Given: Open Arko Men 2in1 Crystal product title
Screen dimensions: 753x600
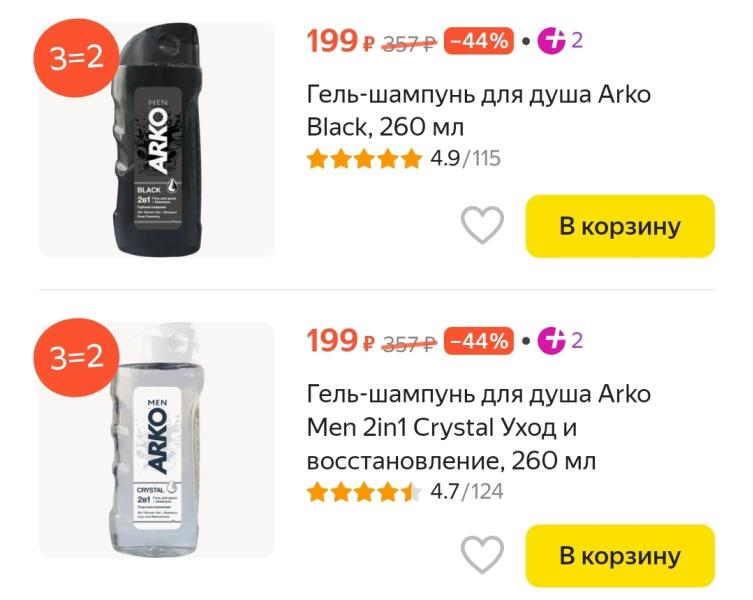Looking at the screenshot, I should pos(478,427).
